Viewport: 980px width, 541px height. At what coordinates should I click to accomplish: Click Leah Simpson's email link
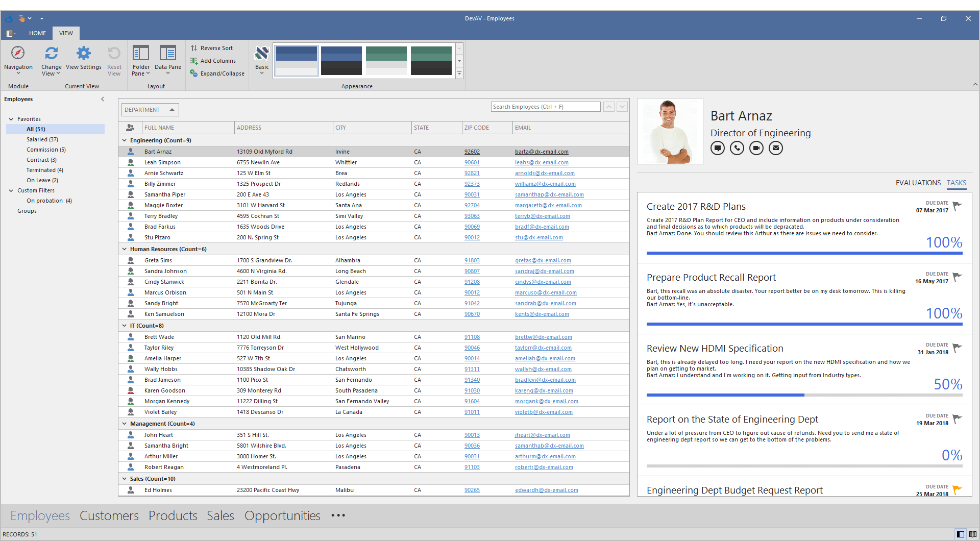click(x=541, y=162)
